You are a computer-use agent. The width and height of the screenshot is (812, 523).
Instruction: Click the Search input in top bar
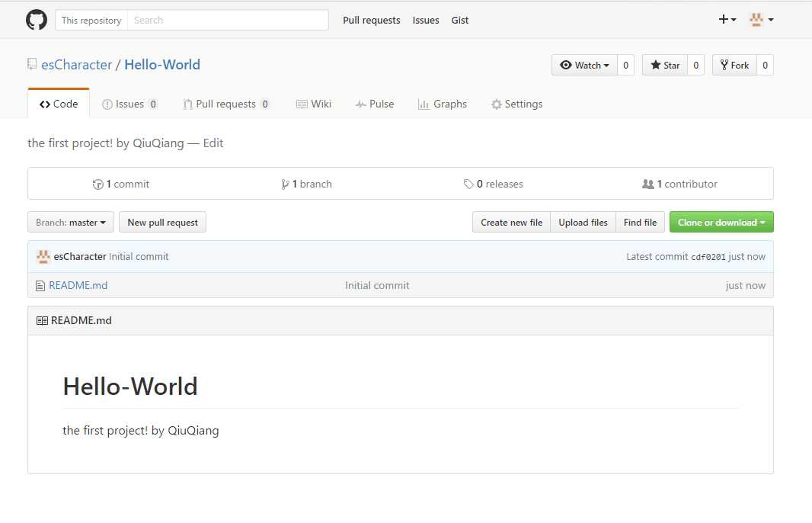click(x=228, y=21)
